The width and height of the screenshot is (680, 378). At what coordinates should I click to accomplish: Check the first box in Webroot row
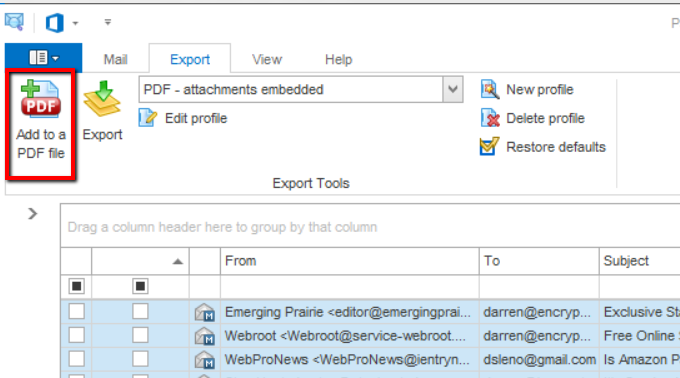pyautogui.click(x=77, y=335)
